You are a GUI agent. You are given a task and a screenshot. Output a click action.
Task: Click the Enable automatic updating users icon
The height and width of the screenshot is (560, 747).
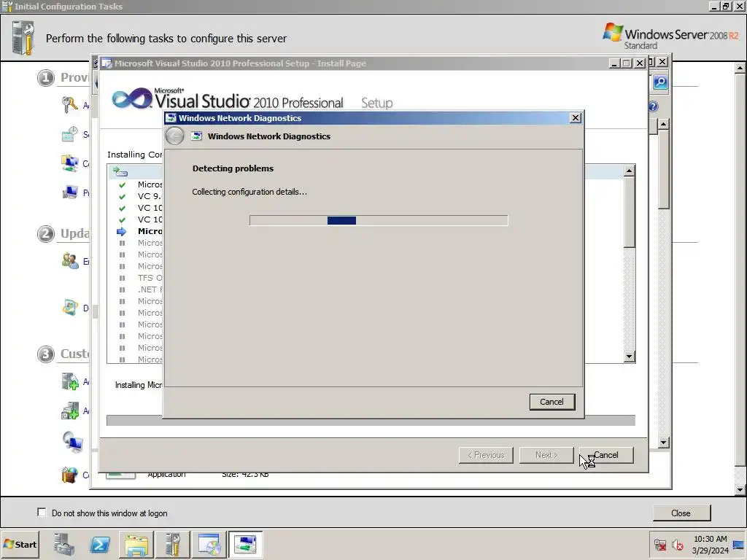click(x=69, y=261)
